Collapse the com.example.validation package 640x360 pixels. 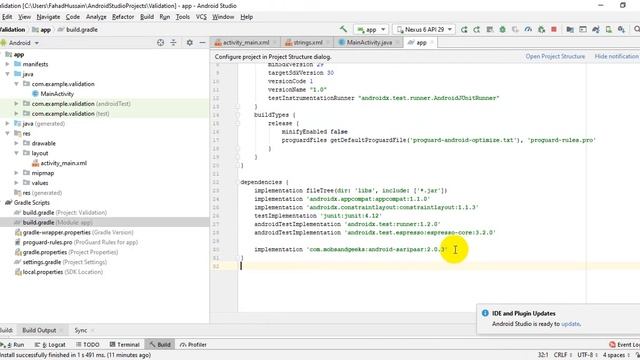point(16,84)
